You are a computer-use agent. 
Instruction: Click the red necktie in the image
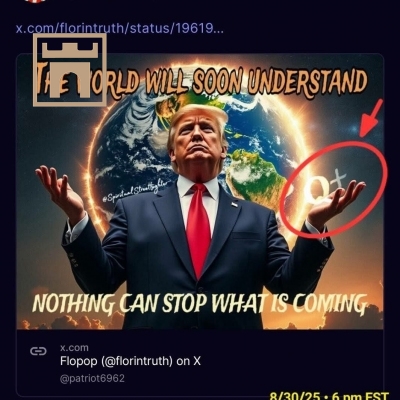(198, 230)
